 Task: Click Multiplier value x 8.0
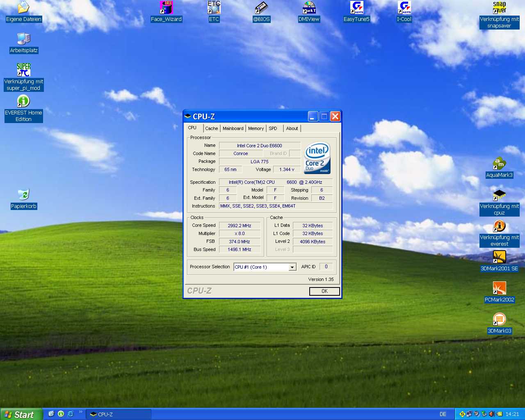[x=240, y=233]
